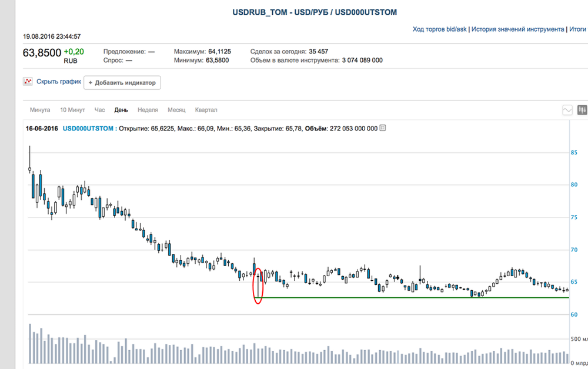Click the 80 price axis label
The height and width of the screenshot is (369, 588).
574,184
